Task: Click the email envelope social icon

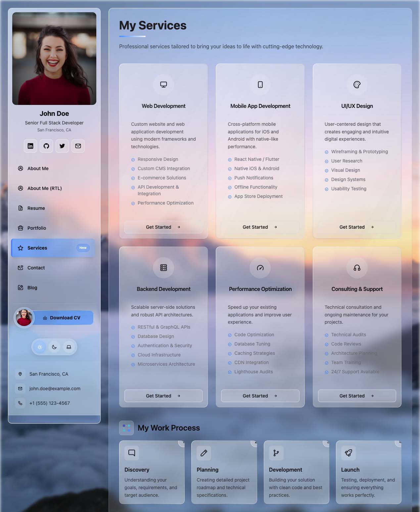Action: click(78, 146)
